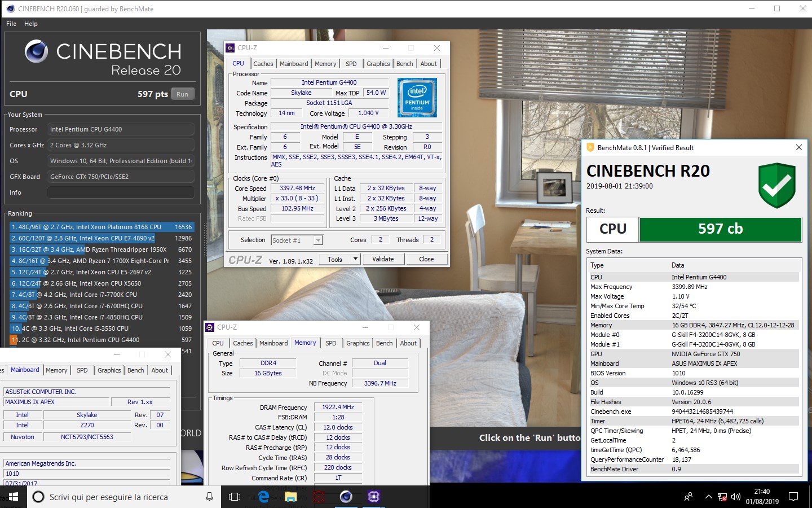
Task: Click the Close button in upper CPU-Z window
Action: pyautogui.click(x=426, y=259)
